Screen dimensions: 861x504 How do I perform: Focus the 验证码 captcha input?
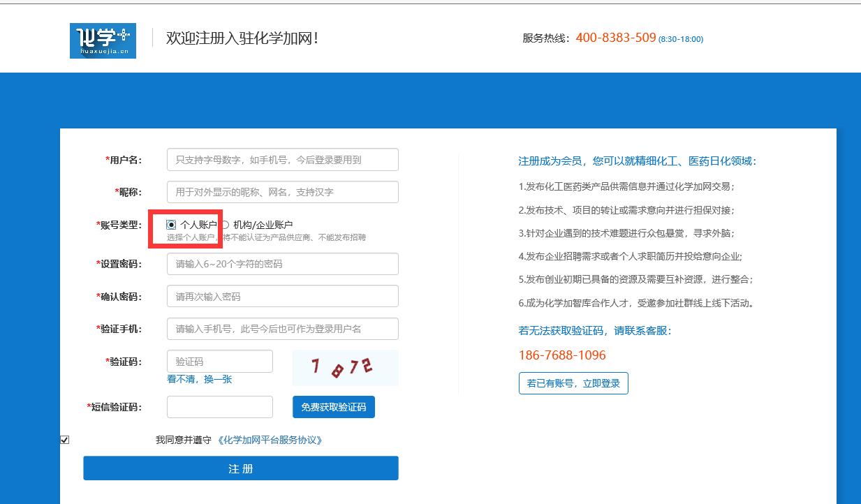(x=219, y=362)
